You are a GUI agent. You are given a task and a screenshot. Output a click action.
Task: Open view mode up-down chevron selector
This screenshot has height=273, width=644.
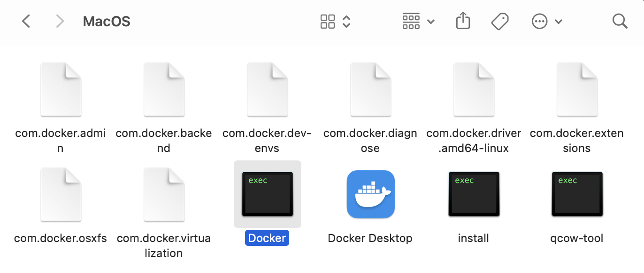[x=346, y=21]
